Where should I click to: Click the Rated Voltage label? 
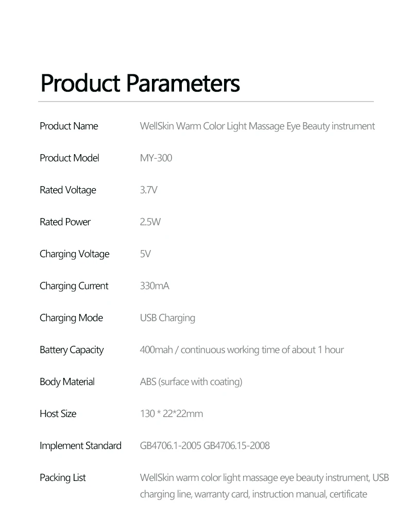[67, 190]
